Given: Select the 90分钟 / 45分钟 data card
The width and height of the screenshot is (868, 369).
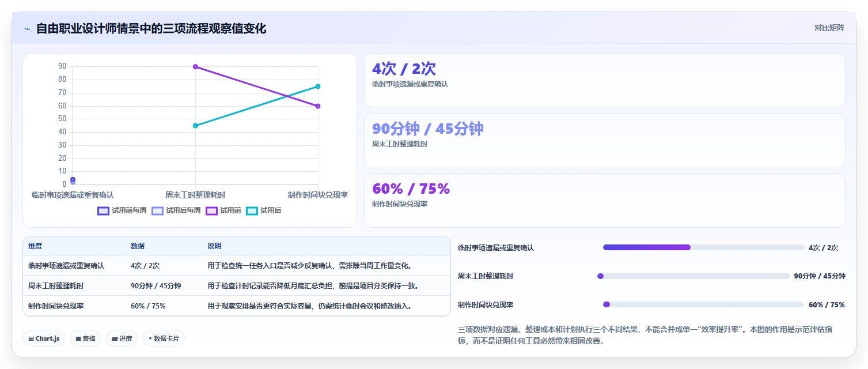Looking at the screenshot, I should [x=605, y=140].
